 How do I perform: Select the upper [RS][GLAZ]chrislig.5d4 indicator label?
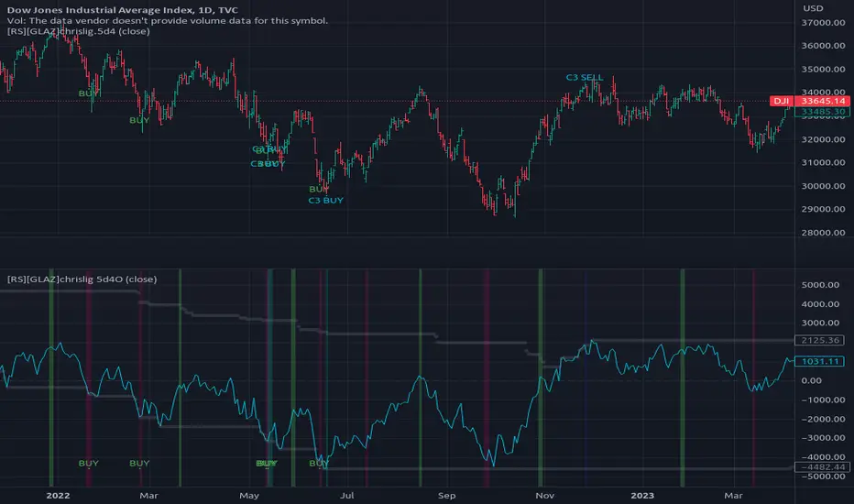pyautogui.click(x=79, y=31)
